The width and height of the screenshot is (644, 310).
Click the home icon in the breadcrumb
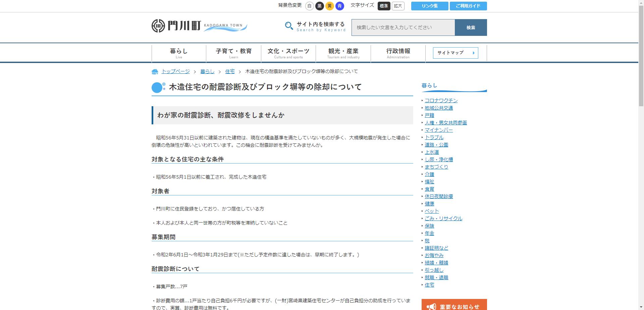pyautogui.click(x=155, y=71)
